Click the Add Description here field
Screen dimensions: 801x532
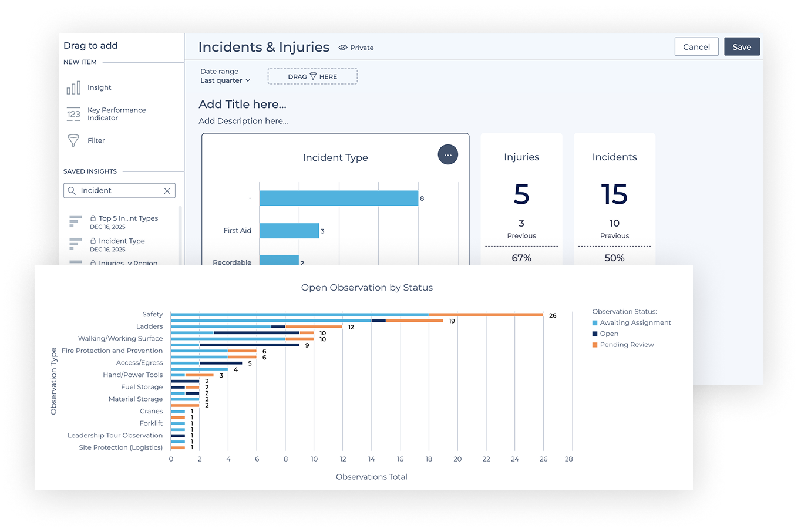[243, 121]
